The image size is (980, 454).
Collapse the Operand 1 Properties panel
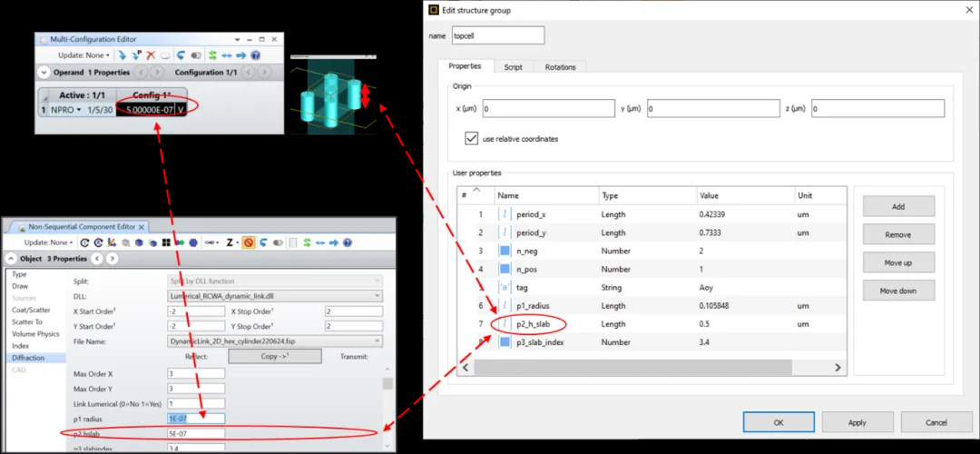click(44, 73)
